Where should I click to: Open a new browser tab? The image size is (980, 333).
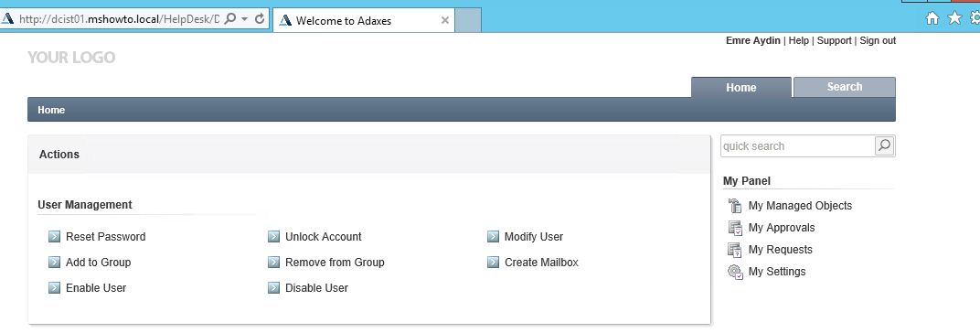click(467, 20)
